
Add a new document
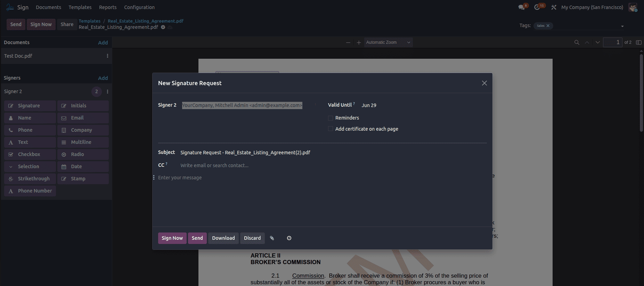(103, 43)
